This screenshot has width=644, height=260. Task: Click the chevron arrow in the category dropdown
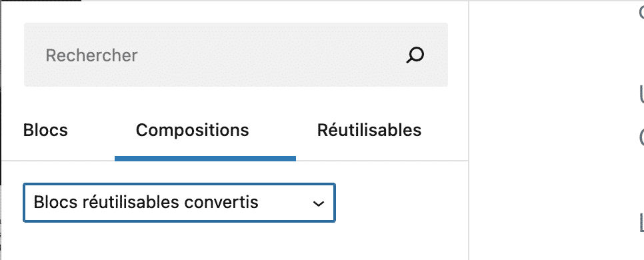coord(318,203)
